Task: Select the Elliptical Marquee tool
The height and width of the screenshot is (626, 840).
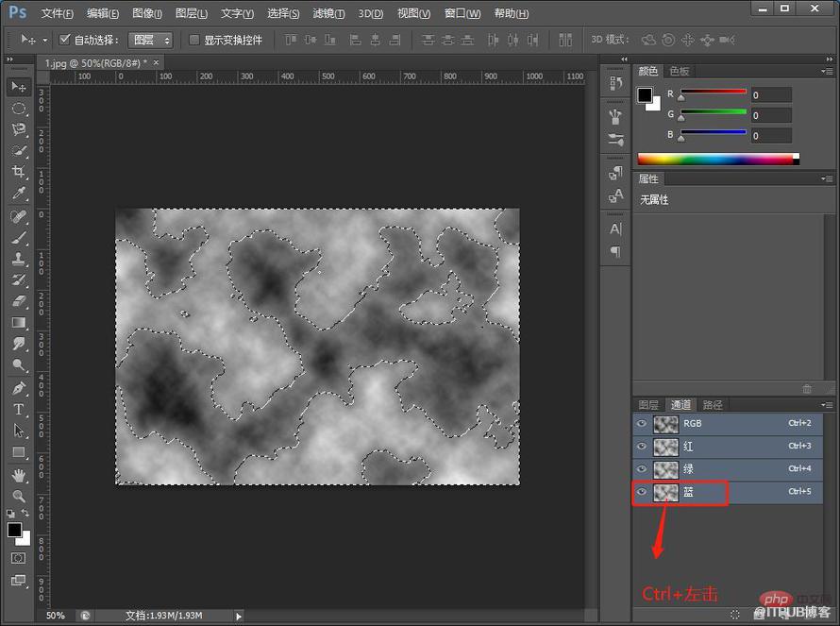Action: pos(19,108)
